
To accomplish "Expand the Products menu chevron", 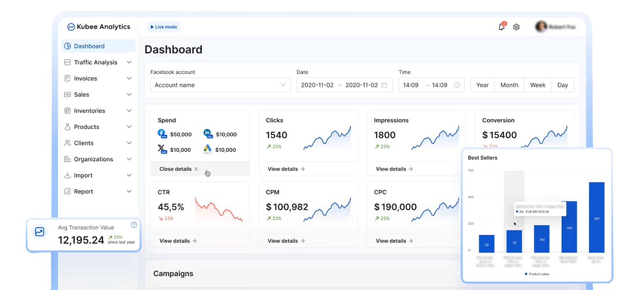I will (129, 127).
